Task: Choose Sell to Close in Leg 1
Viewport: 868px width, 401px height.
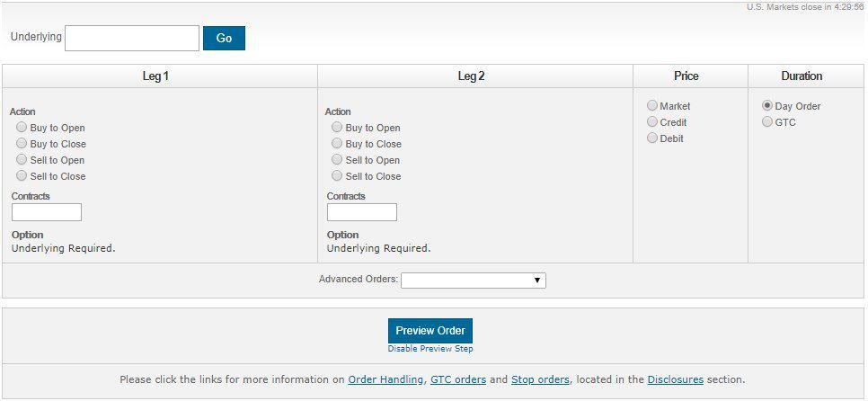Action: click(x=22, y=175)
